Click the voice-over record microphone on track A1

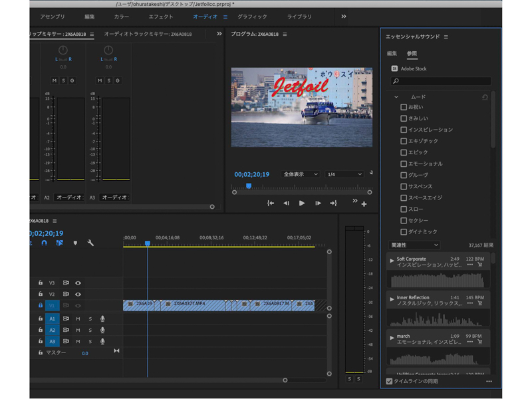(101, 319)
